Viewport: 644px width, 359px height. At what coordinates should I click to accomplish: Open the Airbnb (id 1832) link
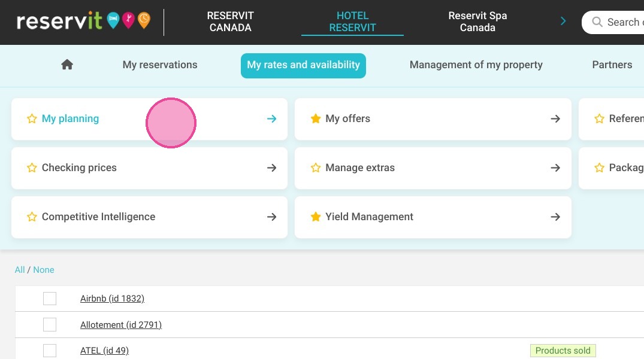click(x=112, y=299)
